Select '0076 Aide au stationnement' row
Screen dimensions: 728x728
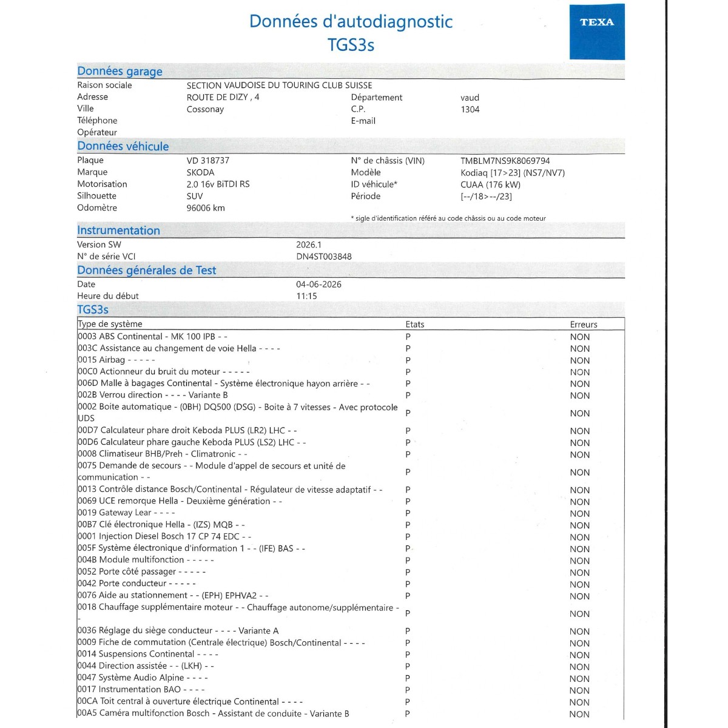tap(351, 596)
